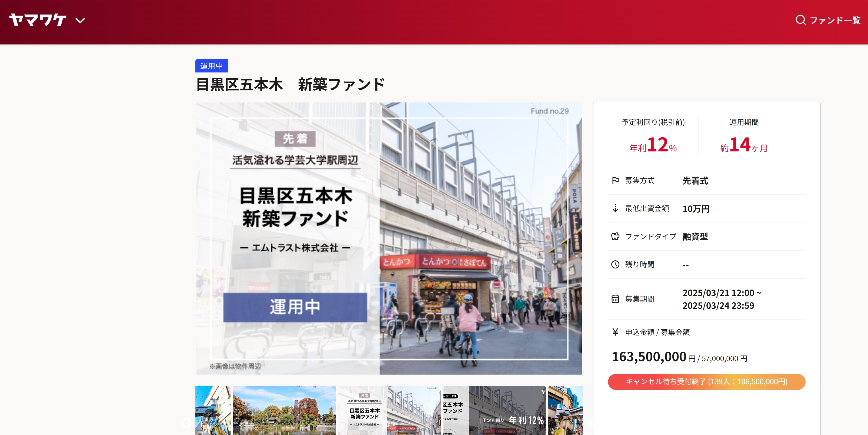The image size is (868, 435).
Task: Select the rightmost blue building thumbnail
Action: click(x=565, y=410)
